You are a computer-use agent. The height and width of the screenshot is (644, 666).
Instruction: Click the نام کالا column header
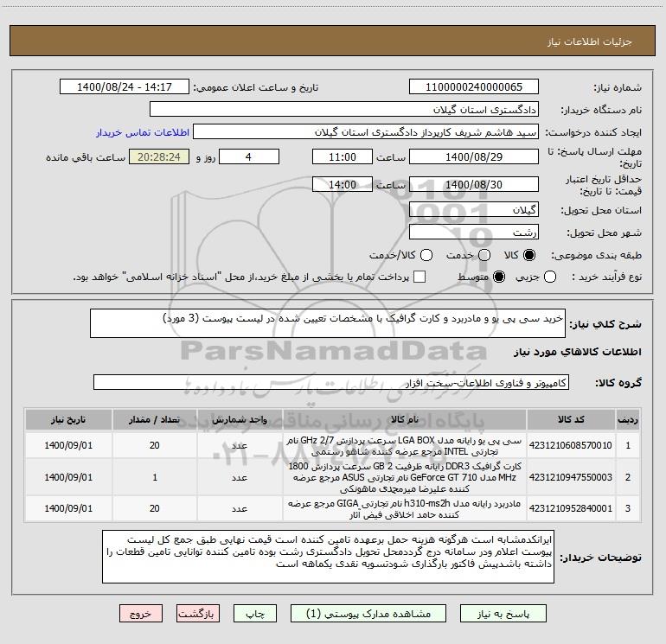point(405,420)
